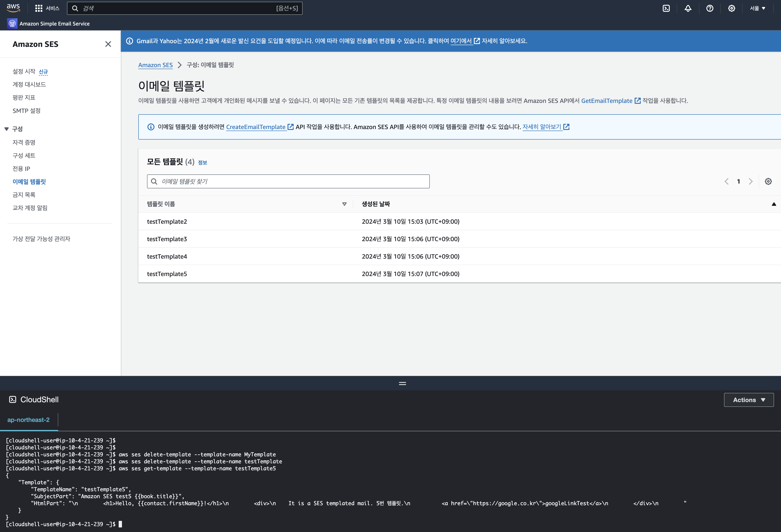The image size is (781, 532).
Task: Click the Amazon SES breadcrumb link
Action: 155,65
